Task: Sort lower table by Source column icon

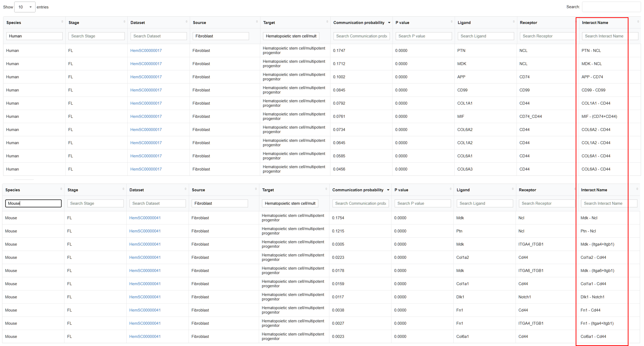Action: (256, 189)
